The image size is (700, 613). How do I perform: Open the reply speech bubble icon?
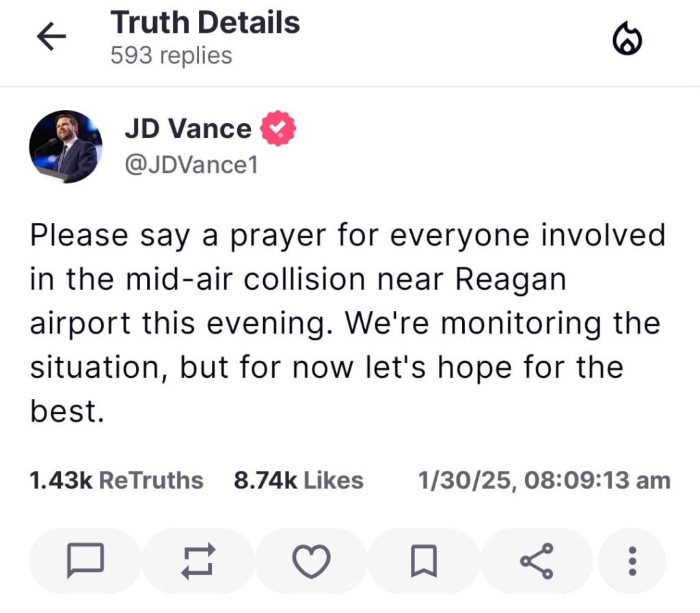coord(85,561)
